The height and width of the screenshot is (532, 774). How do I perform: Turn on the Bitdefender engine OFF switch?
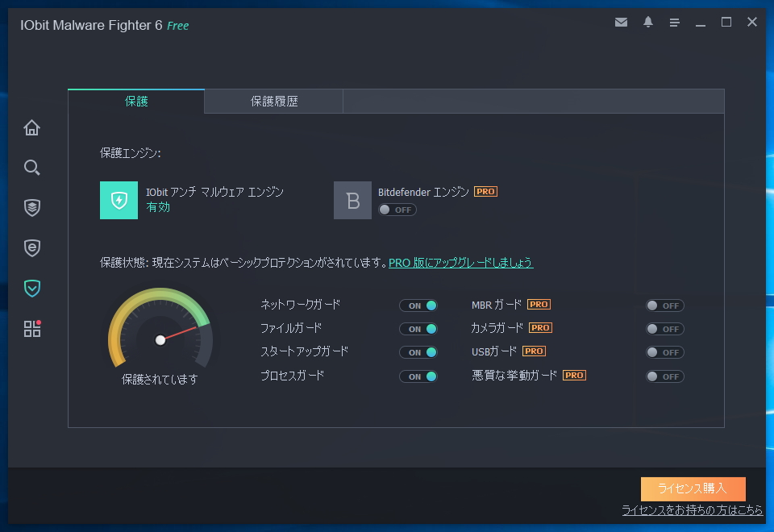398,210
